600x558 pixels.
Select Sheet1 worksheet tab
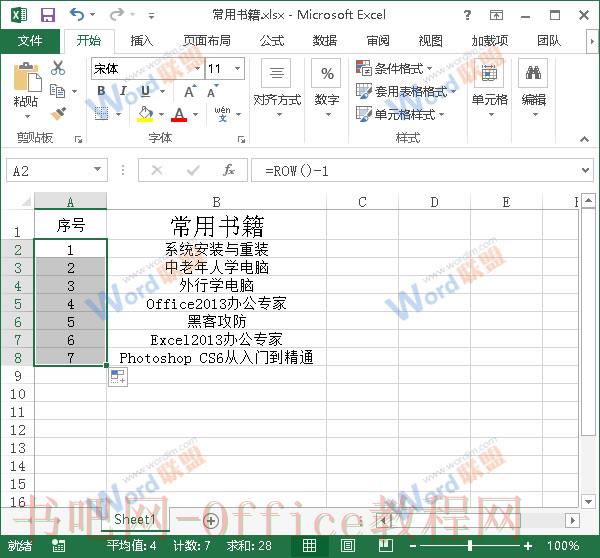coord(135,520)
